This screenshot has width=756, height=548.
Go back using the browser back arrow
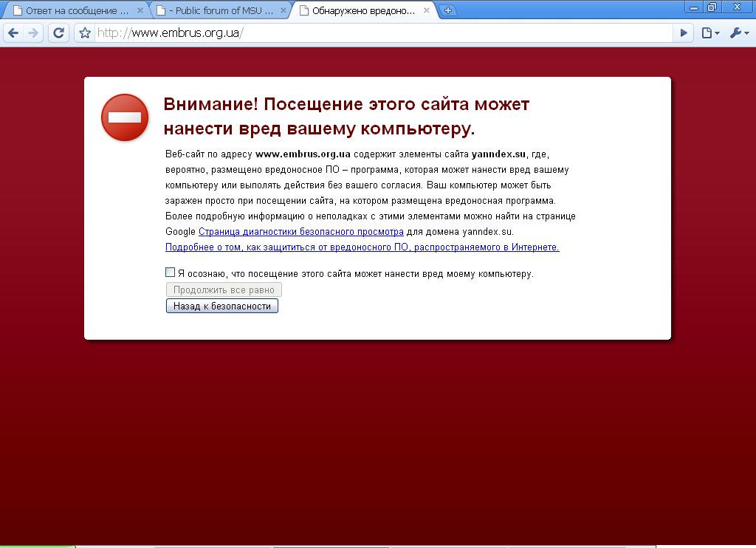pos(13,32)
